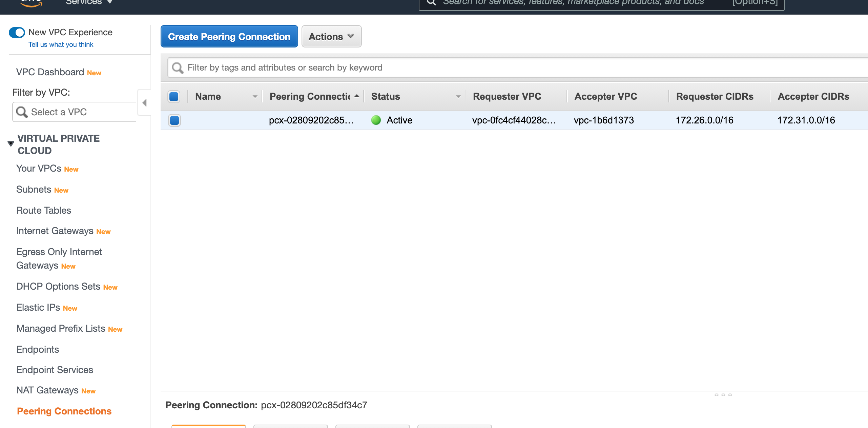Open Endpoints page
Screen dimensions: 868x428
tap(38, 349)
